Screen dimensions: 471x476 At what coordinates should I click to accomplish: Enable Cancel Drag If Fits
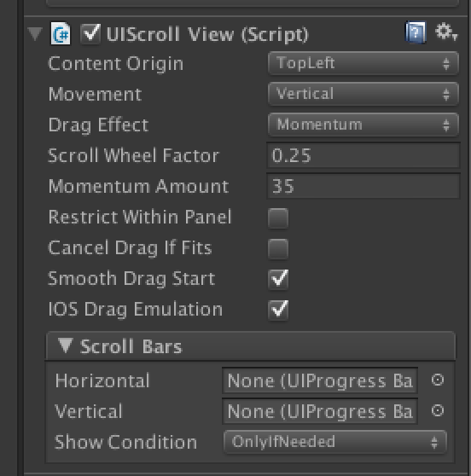coord(278,248)
